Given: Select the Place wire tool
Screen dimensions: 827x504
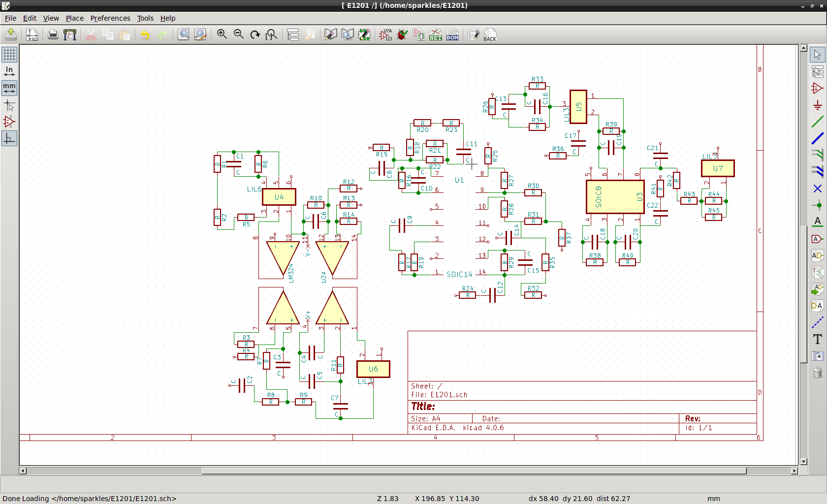Looking at the screenshot, I should pyautogui.click(x=817, y=122).
